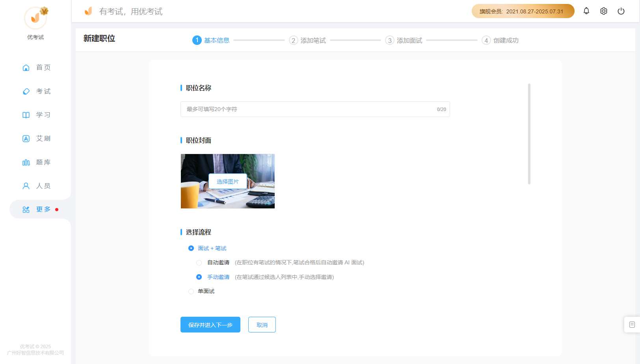Click step 4 circle number
The height and width of the screenshot is (364, 640).
[486, 40]
